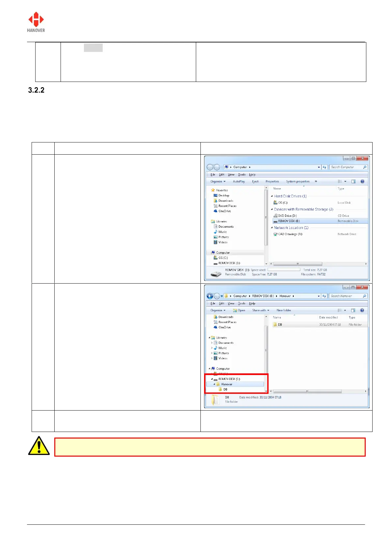392x554 pixels.
Task: Select sidebar OS (C:) under Computer node, upper window
Action: (221, 258)
